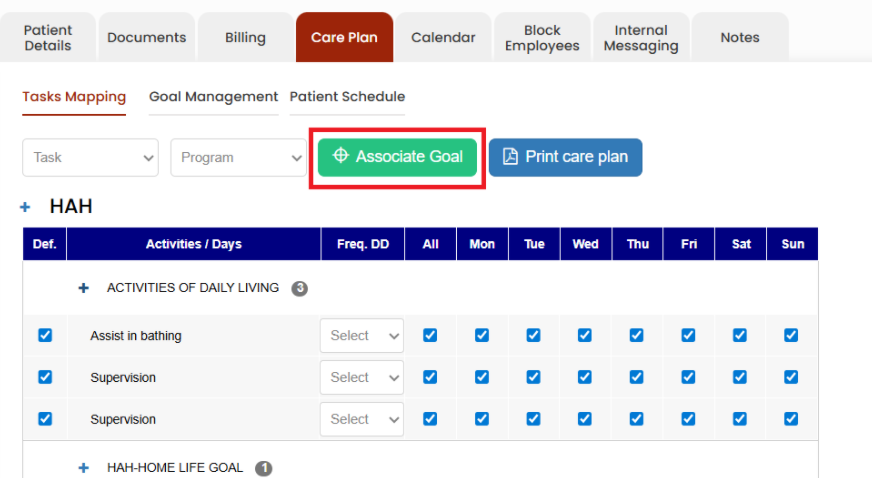Click the target icon in Associate Goal

[340, 156]
